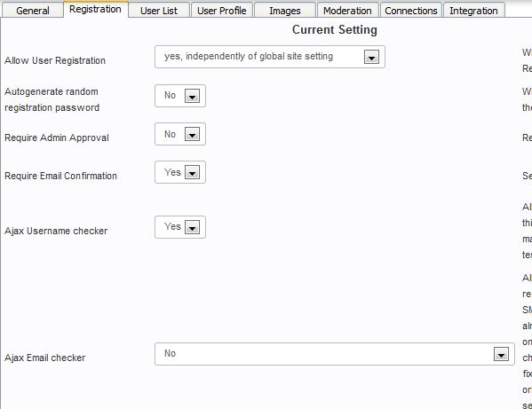Open the Allow User Registration combo box
Image resolution: width=532 pixels, height=409 pixels.
point(270,57)
